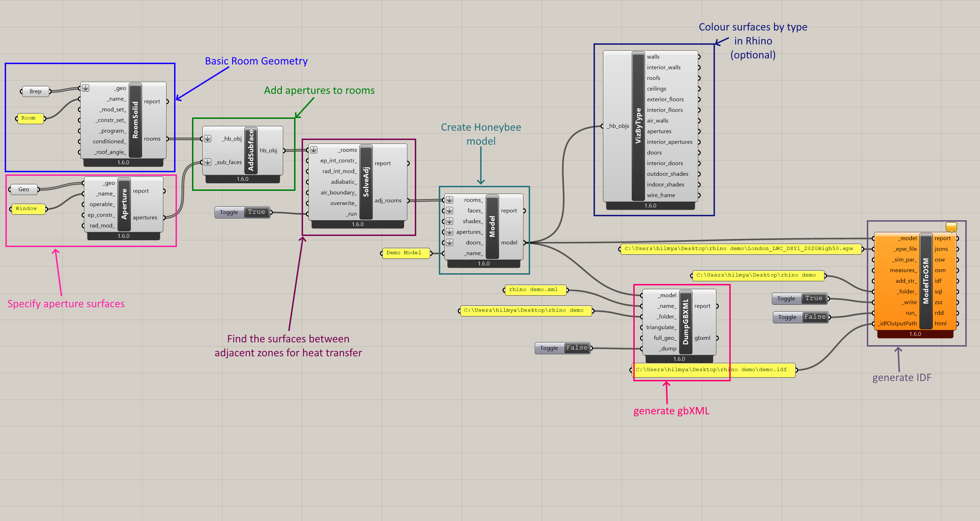
Task: Select the VizByType component name bar
Action: pyautogui.click(x=638, y=126)
